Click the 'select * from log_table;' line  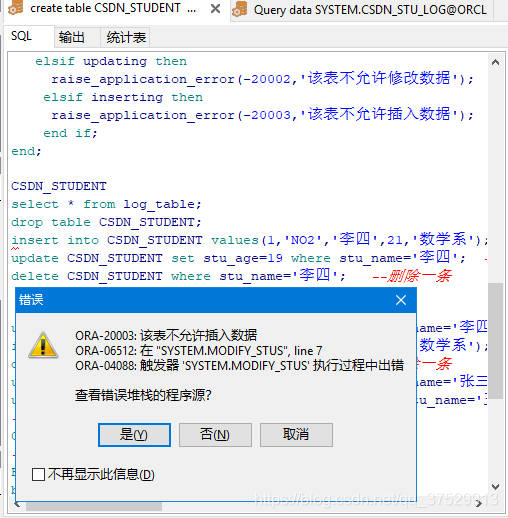(106, 204)
